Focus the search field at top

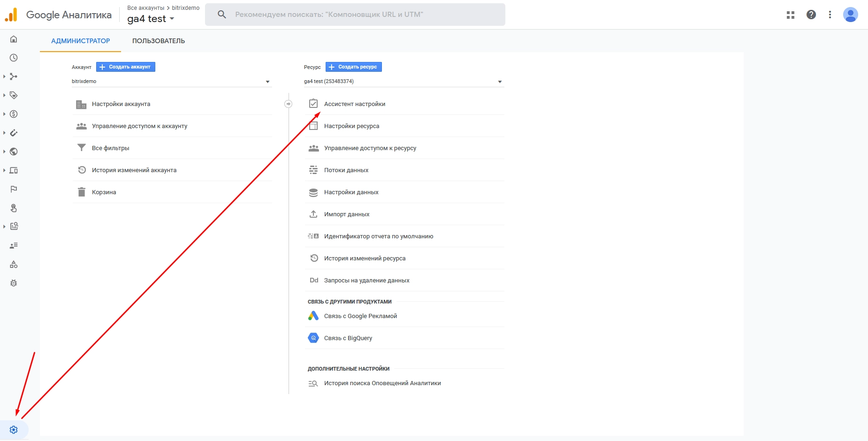(355, 15)
